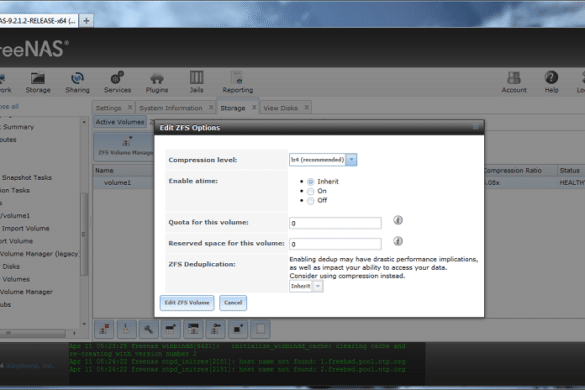
Task: Click inside Quota for this volume field
Action: (335, 223)
